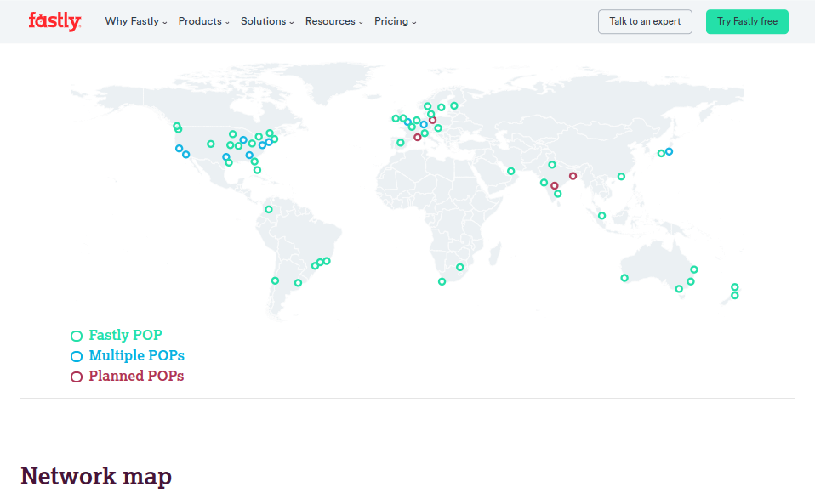Click the blue Multiple POPs legend circle

point(77,357)
